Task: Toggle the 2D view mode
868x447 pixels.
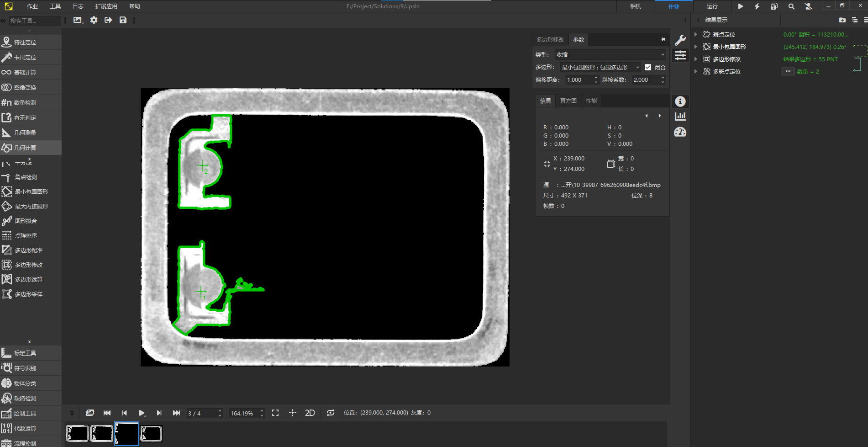Action: [310, 413]
